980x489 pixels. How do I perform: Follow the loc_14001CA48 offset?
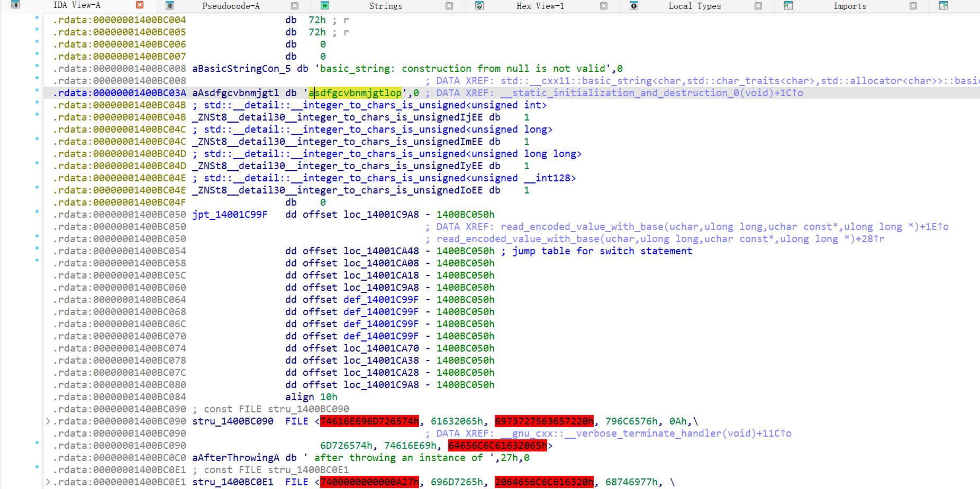click(381, 251)
